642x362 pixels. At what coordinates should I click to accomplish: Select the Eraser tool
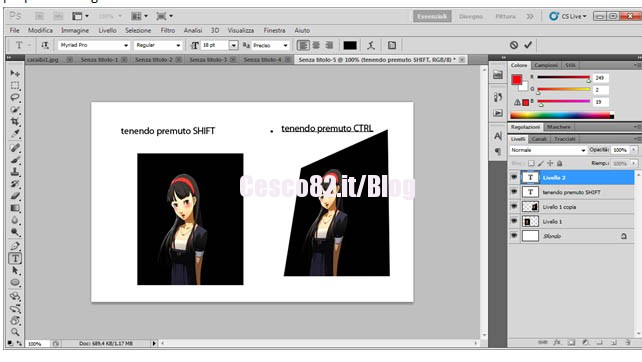click(x=15, y=196)
